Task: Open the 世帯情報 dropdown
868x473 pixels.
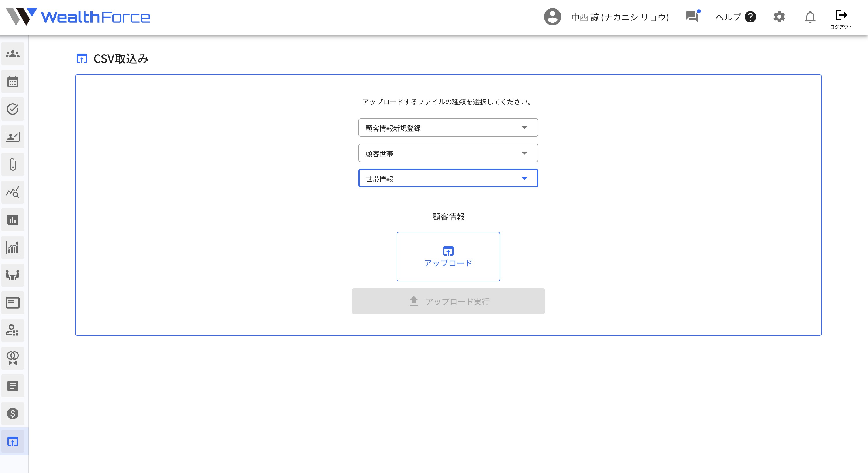Action: 448,178
